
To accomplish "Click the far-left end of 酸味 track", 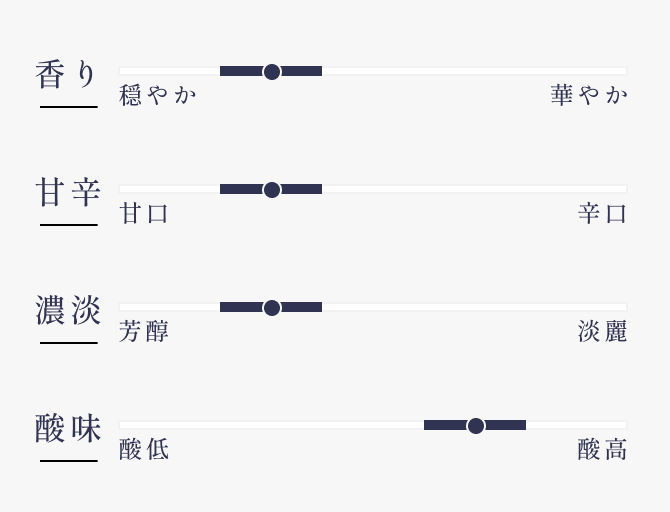I will pos(123,425).
